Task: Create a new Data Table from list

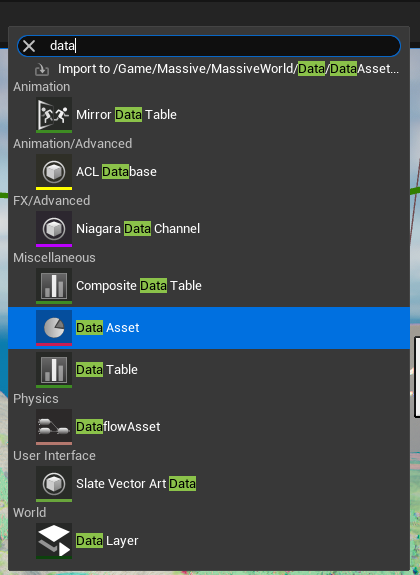Action: click(x=107, y=370)
